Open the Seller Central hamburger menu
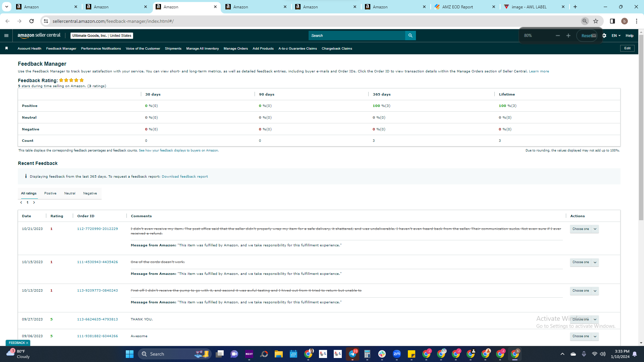Image resolution: width=644 pixels, height=362 pixels. (x=6, y=36)
